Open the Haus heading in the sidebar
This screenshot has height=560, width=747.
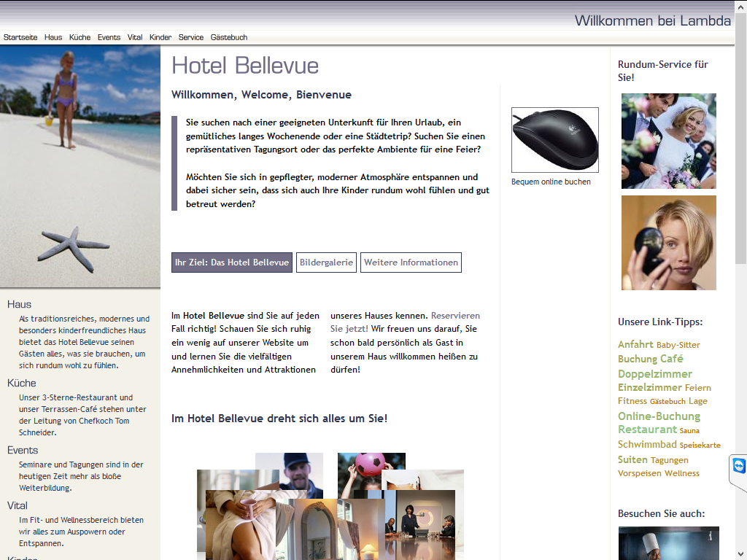(x=19, y=304)
